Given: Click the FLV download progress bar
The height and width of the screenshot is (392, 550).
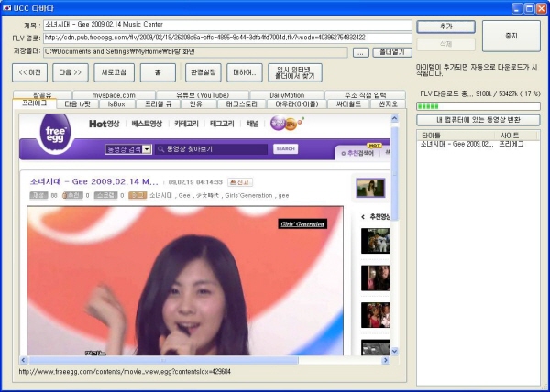Looking at the screenshot, I should coord(478,106).
